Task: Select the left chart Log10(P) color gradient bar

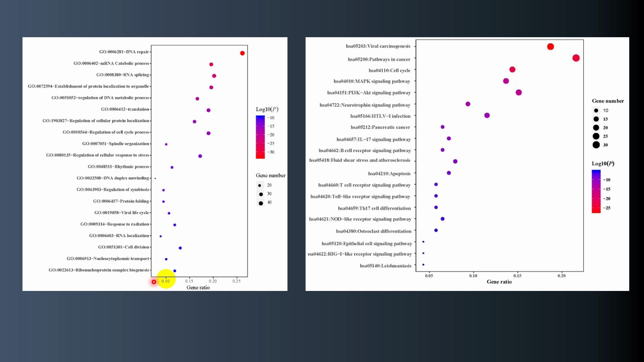Action: tap(260, 137)
